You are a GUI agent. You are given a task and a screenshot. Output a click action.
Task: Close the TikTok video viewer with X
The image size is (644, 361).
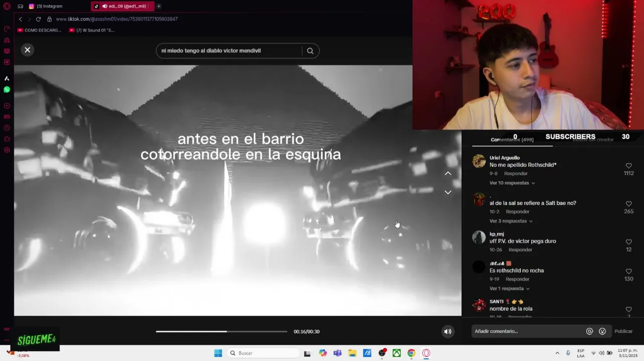click(28, 50)
